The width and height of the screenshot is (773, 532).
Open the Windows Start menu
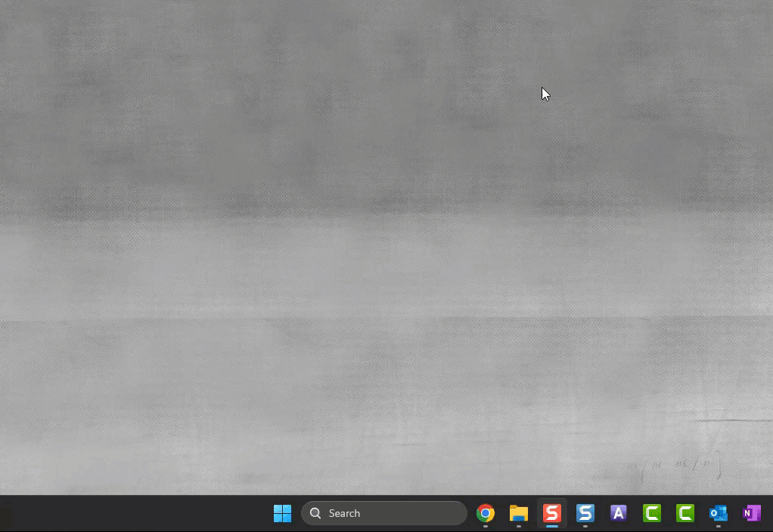click(282, 513)
